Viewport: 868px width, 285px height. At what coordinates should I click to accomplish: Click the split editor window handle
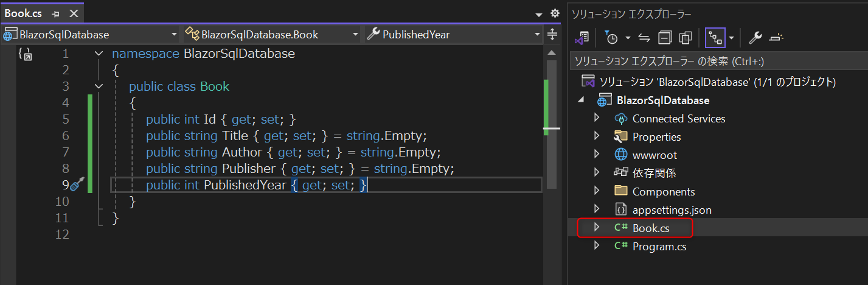552,34
